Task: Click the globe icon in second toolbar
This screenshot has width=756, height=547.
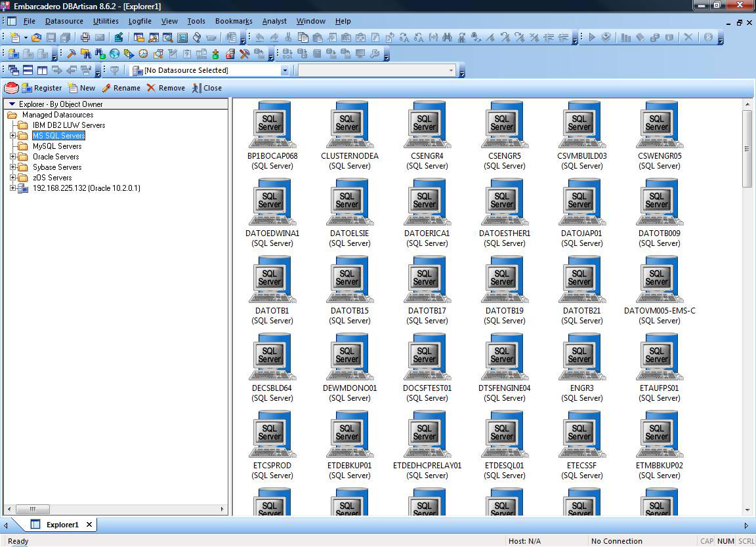Action: coord(114,54)
